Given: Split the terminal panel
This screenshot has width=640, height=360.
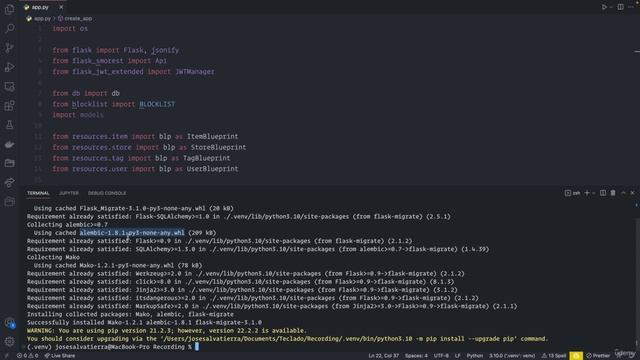Looking at the screenshot, I should point(603,193).
